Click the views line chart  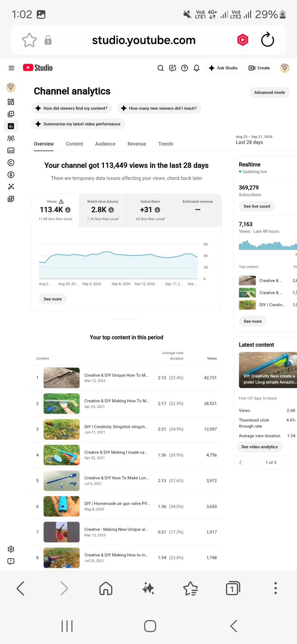coord(118,261)
